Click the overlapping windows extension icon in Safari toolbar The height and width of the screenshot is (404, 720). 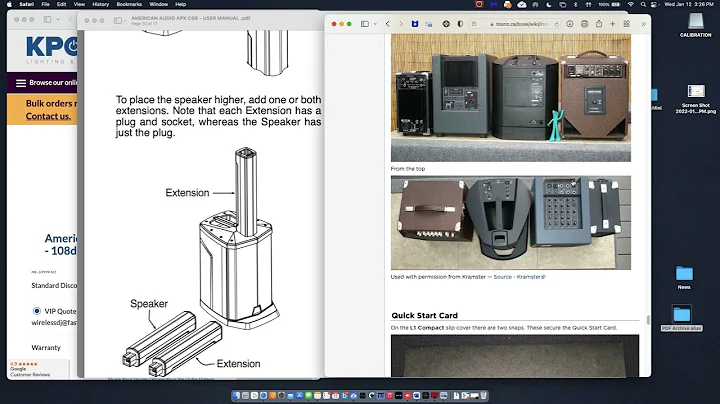[428, 24]
